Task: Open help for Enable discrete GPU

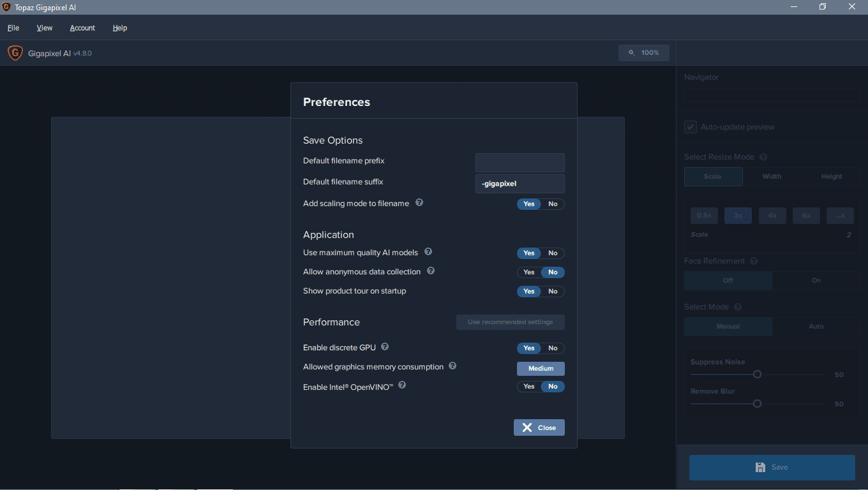Action: tap(385, 347)
